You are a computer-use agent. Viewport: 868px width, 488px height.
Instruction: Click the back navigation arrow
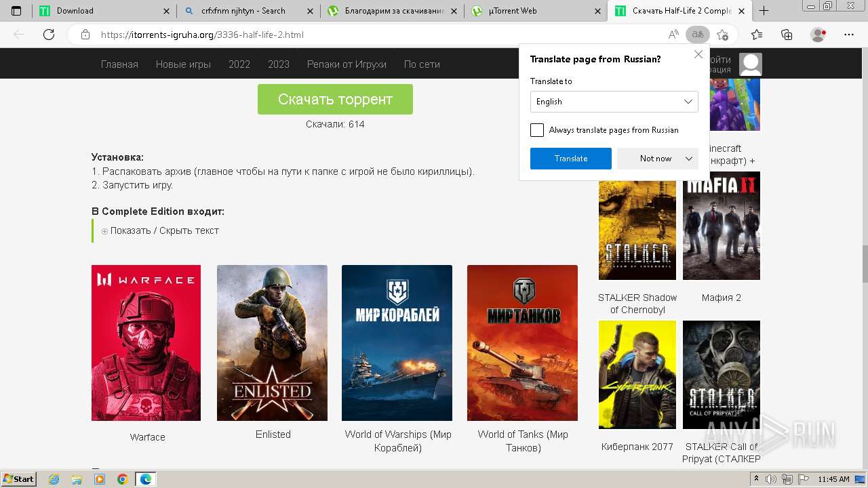point(19,35)
